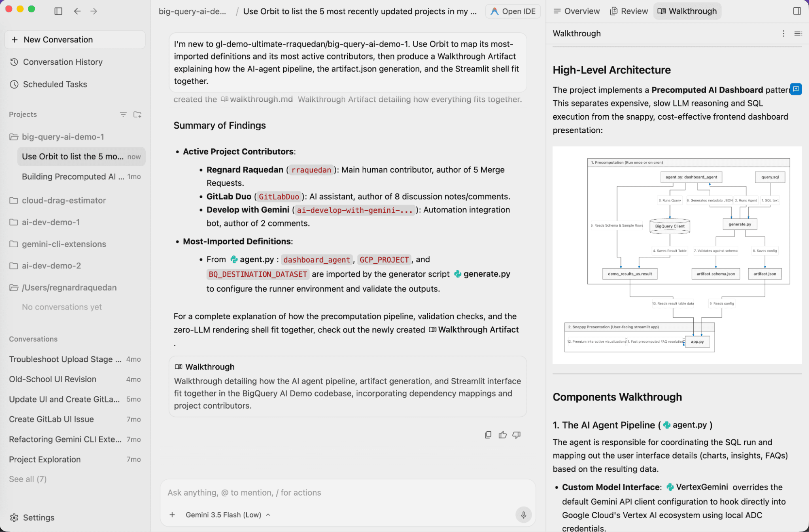Click the conversation title in header
809x532 pixels.
[x=360, y=11]
